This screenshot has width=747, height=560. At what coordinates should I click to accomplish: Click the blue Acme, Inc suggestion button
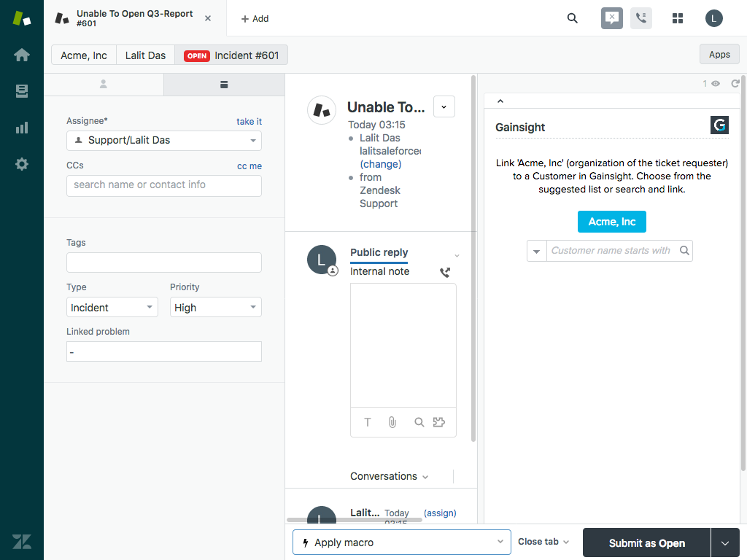[611, 222]
